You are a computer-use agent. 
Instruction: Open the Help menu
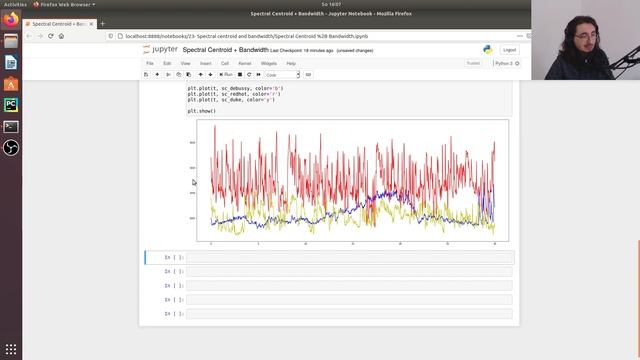291,64
